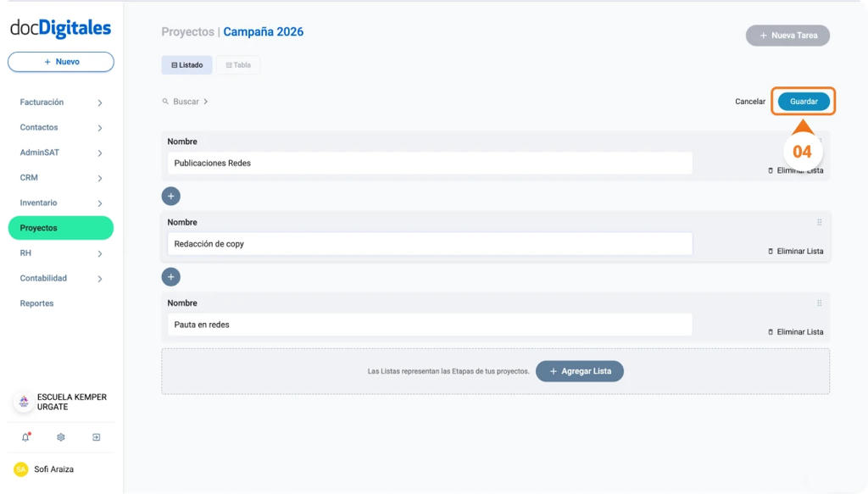Toggle the Proyectos section in the sidebar
Image resolution: width=868 pixels, height=494 pixels.
click(59, 227)
